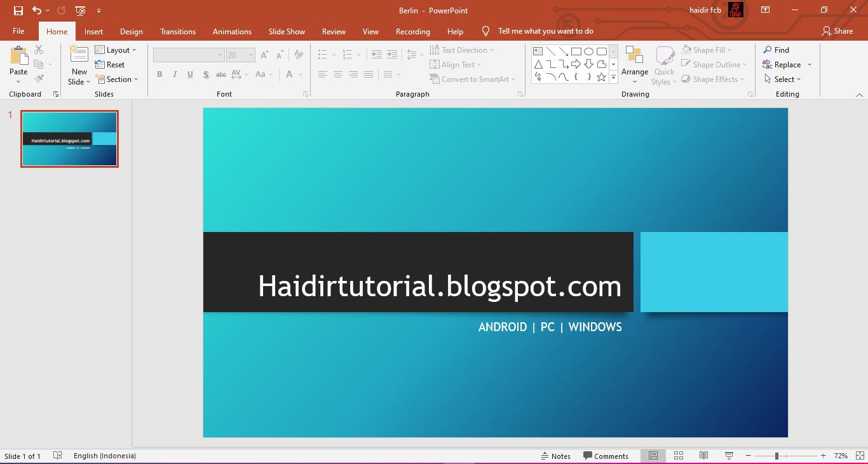The height and width of the screenshot is (464, 868).
Task: Start Slide Show from status bar icon
Action: 728,456
